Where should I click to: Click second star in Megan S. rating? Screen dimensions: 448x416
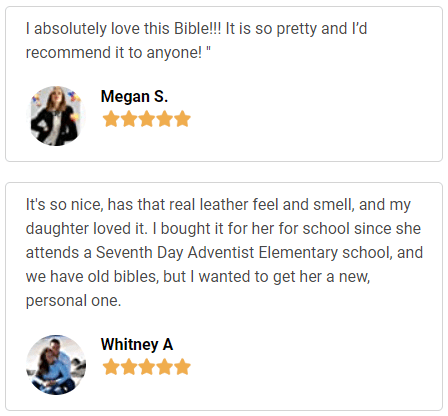coord(129,119)
